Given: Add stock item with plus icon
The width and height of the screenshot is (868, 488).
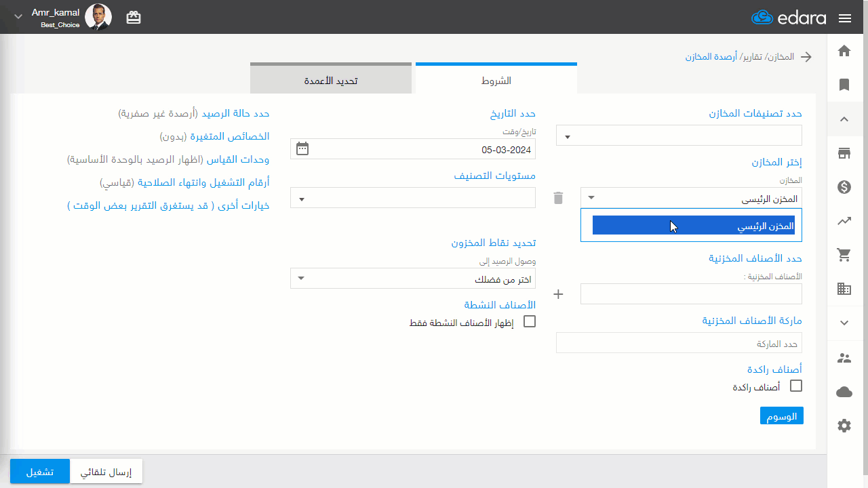Looking at the screenshot, I should click(x=559, y=294).
